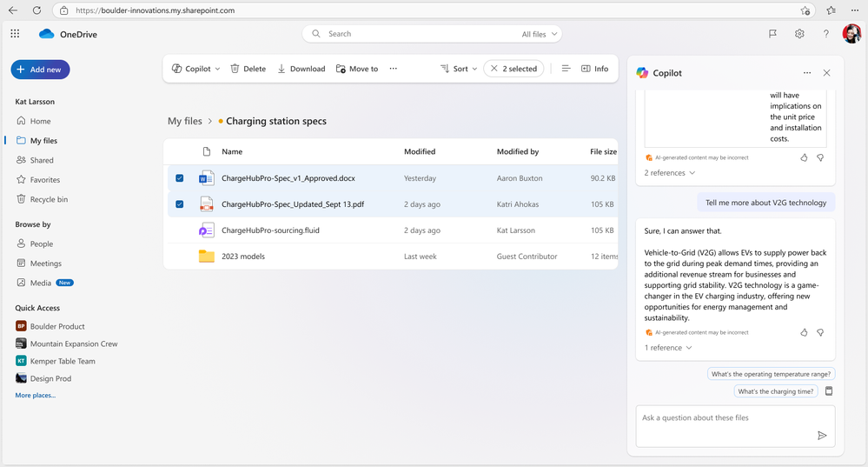
Task: Open ChargeHubPro-sourcing.fluid file
Action: click(270, 230)
